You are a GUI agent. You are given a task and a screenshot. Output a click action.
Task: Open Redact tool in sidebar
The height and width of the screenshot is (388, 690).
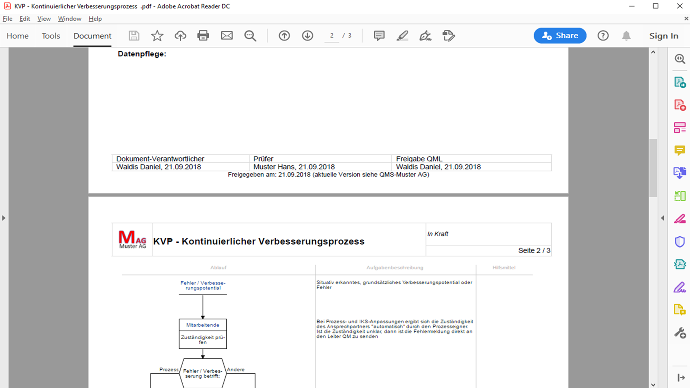pos(680,219)
